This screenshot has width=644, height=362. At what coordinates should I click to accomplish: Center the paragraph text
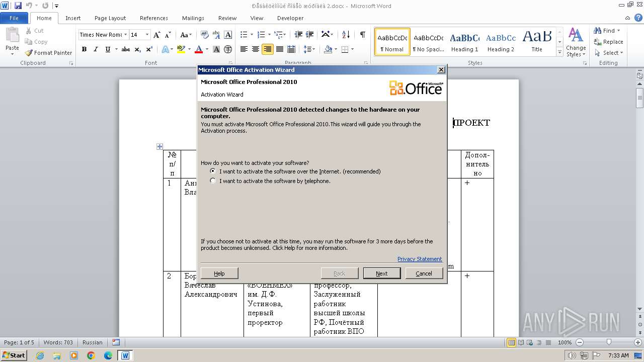(256, 49)
